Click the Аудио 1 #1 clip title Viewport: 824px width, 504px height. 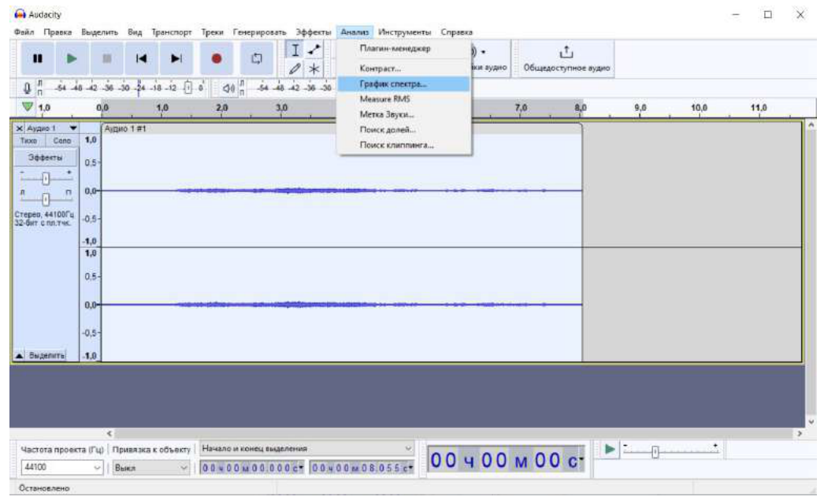click(125, 129)
